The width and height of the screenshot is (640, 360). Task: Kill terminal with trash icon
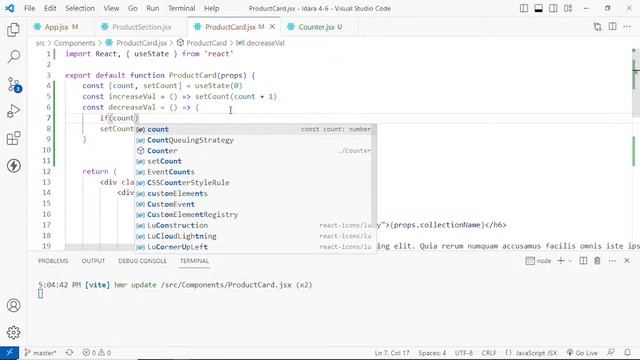click(x=597, y=261)
